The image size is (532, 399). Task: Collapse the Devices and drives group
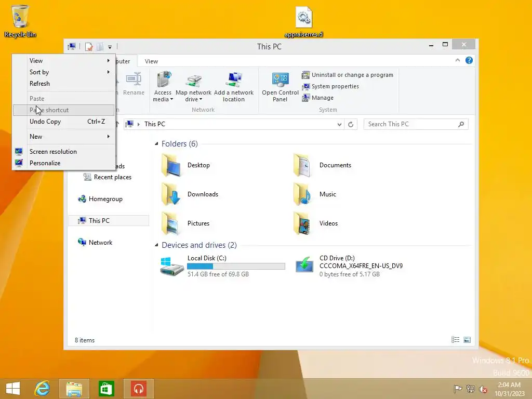point(156,245)
